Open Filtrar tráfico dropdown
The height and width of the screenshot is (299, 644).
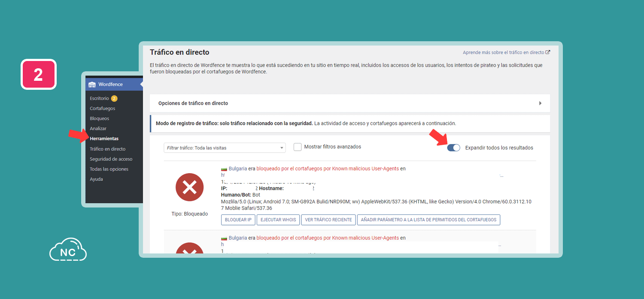(225, 148)
